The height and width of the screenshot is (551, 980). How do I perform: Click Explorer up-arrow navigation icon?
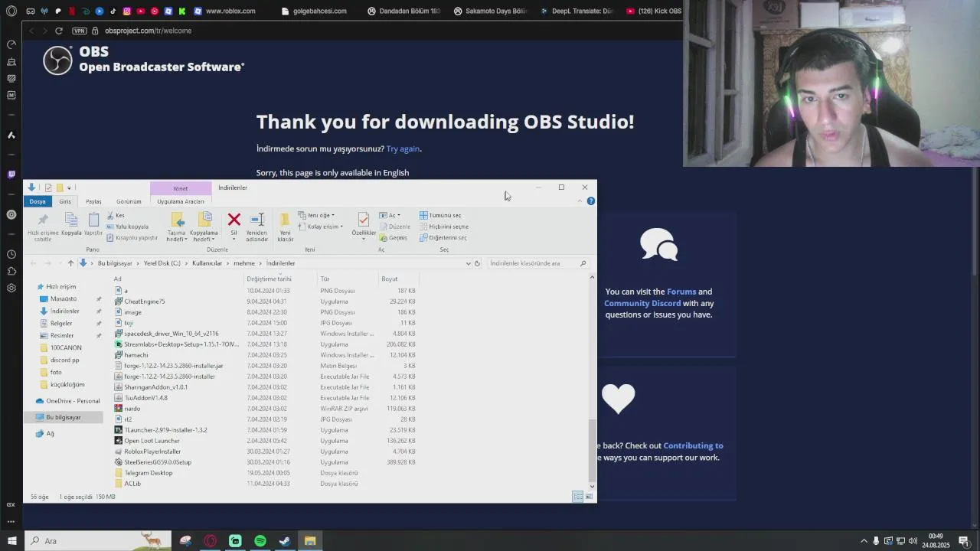(x=70, y=263)
